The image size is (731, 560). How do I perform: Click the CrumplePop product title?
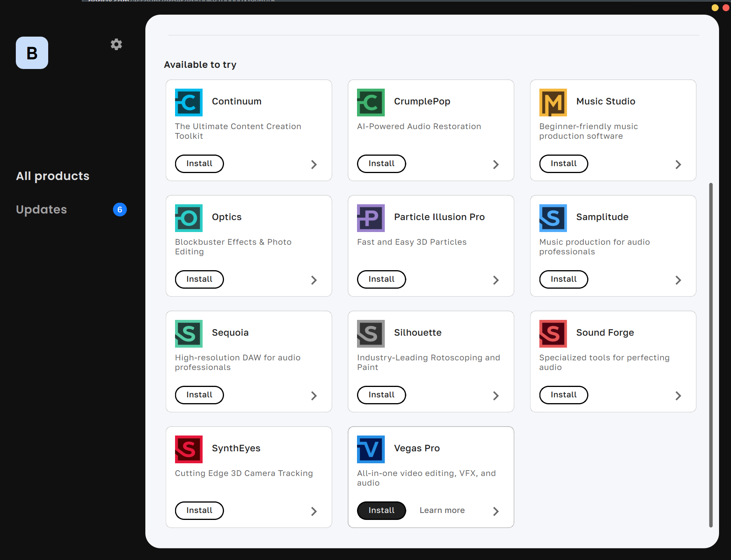click(x=422, y=102)
